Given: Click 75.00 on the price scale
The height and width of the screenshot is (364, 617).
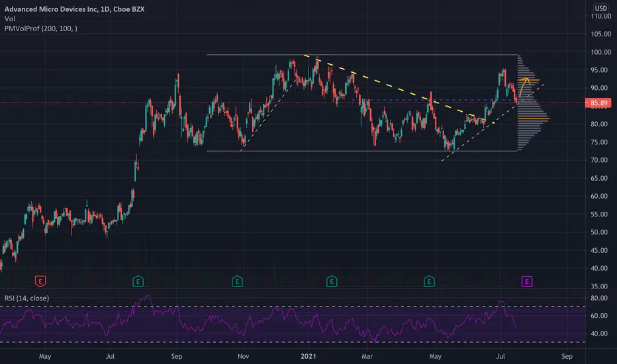Looking at the screenshot, I should pos(600,142).
